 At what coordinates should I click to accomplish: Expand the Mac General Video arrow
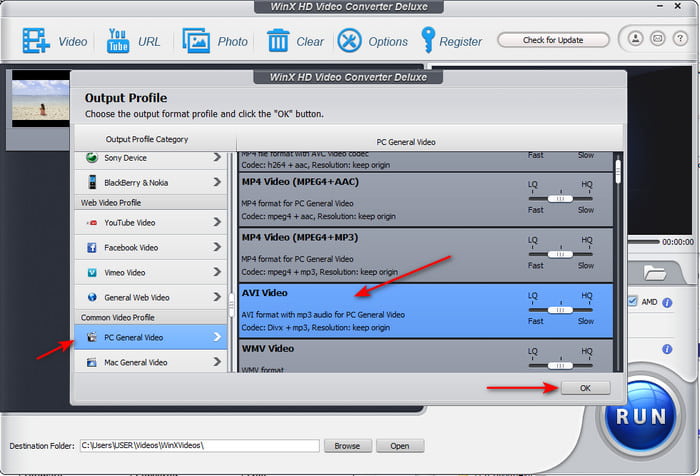point(217,362)
